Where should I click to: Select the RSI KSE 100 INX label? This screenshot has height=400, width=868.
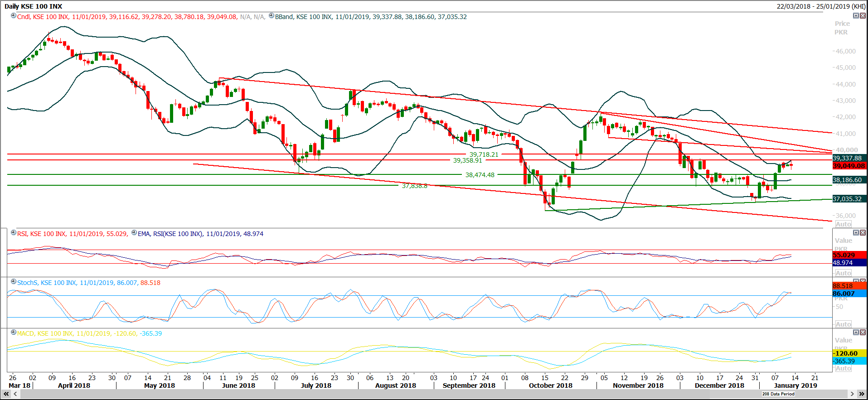pyautogui.click(x=41, y=234)
